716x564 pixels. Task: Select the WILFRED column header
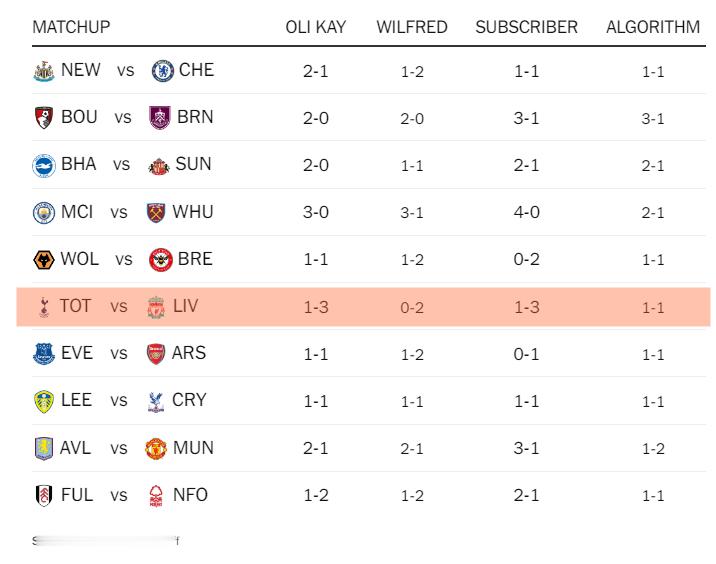point(412,27)
